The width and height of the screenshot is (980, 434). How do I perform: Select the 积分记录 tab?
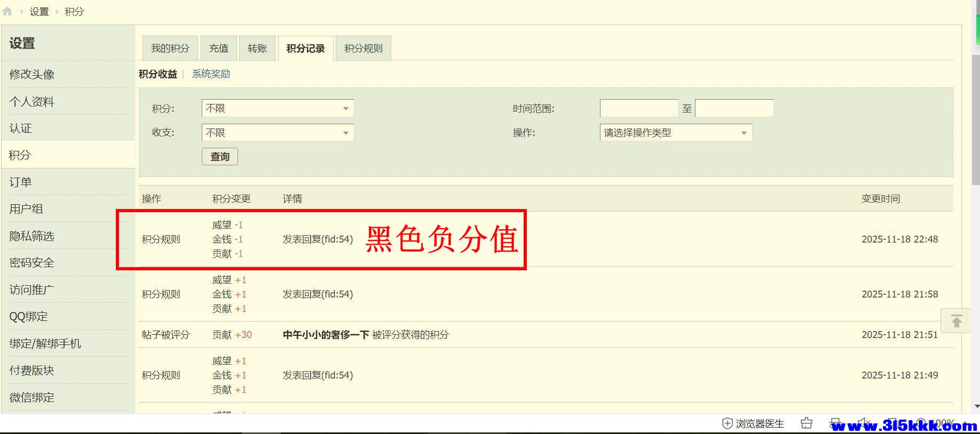coord(306,49)
